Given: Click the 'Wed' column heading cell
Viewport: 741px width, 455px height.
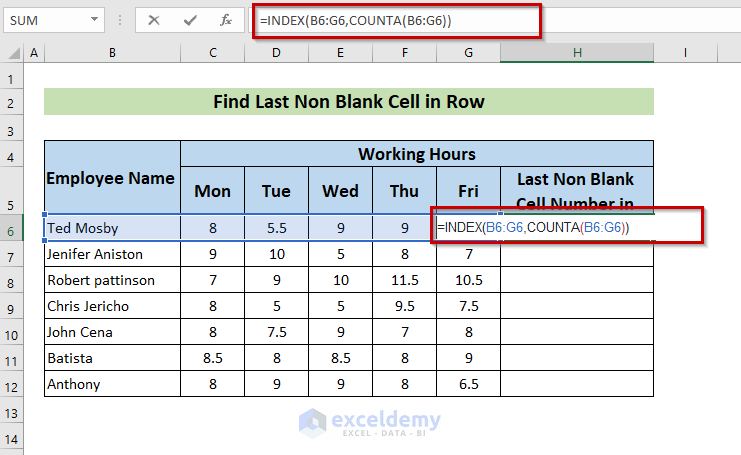Looking at the screenshot, I should [340, 191].
